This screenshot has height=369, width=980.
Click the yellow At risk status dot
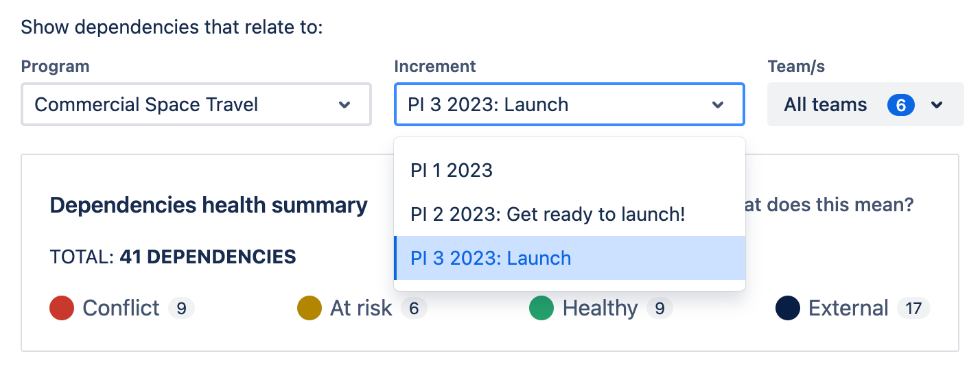coord(310,308)
